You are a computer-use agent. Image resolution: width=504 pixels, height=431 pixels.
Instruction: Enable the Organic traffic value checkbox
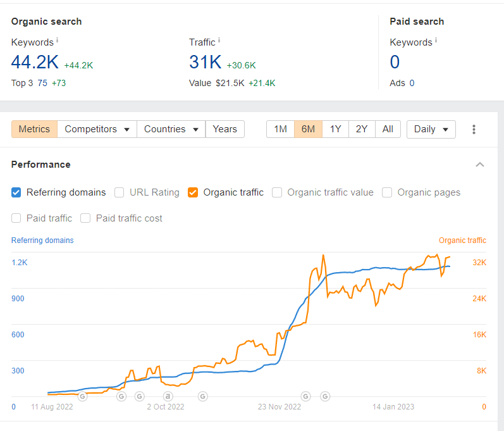click(x=277, y=192)
